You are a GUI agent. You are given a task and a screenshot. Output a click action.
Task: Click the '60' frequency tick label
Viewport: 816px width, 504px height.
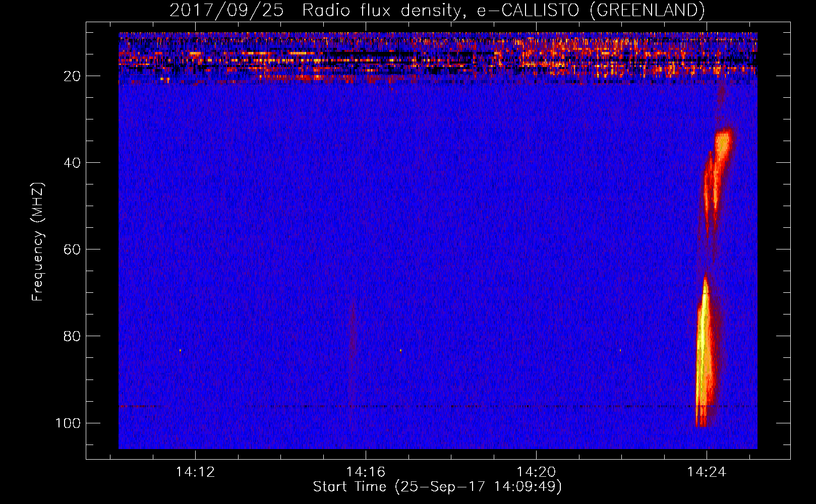click(x=72, y=249)
